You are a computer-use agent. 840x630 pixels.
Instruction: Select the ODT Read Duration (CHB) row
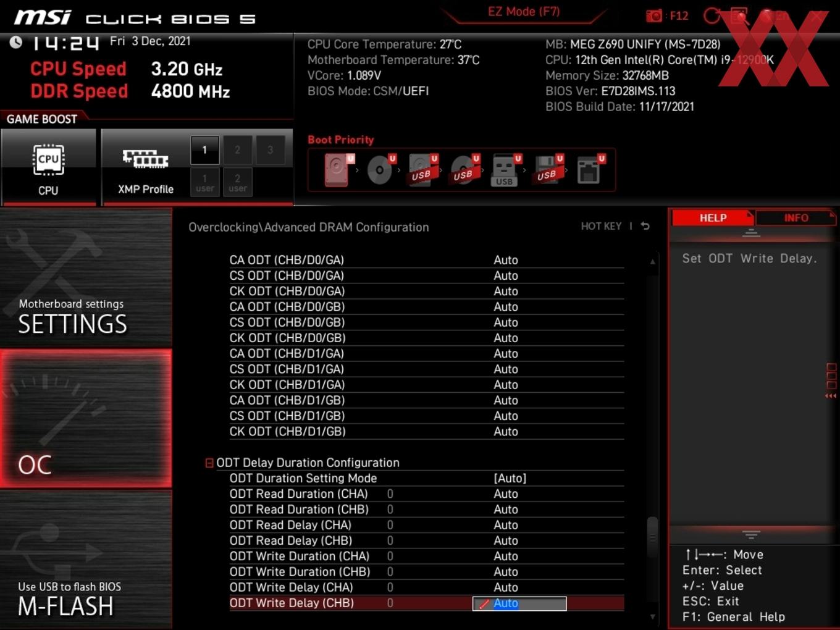(426, 509)
